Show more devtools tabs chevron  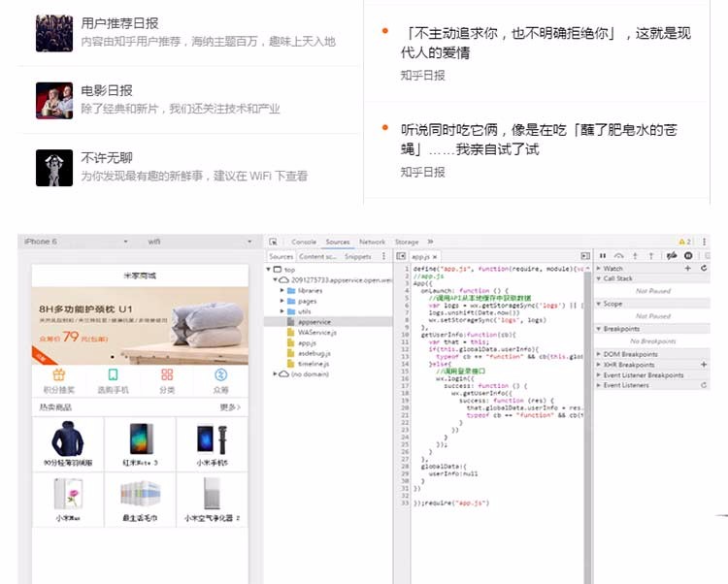tap(430, 242)
